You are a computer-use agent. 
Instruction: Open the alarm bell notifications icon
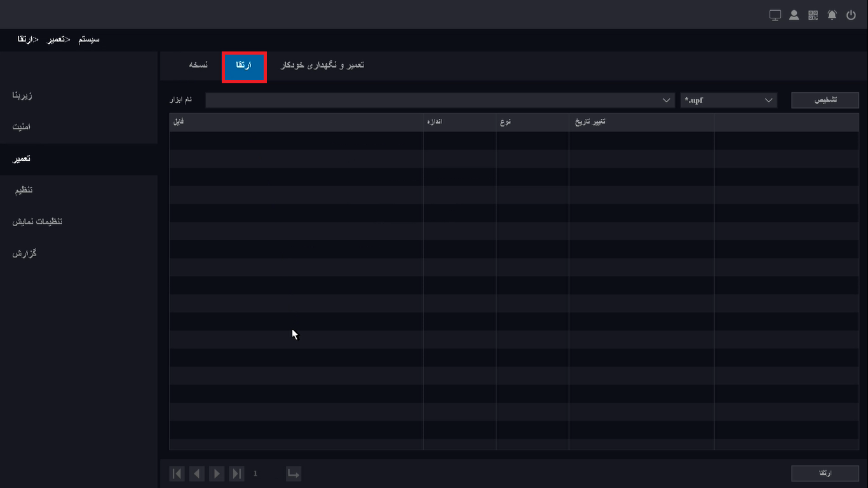point(832,15)
